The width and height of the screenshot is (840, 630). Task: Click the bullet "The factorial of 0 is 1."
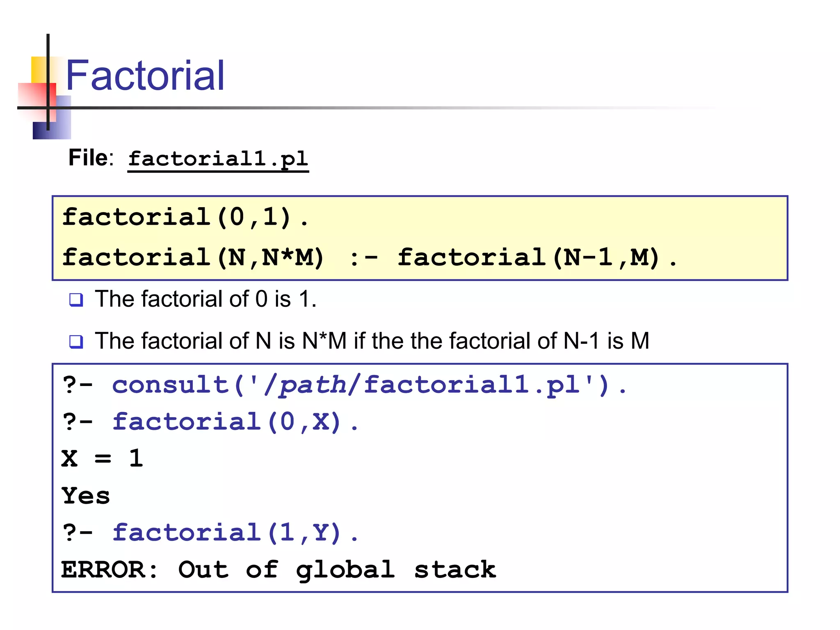click(x=205, y=299)
